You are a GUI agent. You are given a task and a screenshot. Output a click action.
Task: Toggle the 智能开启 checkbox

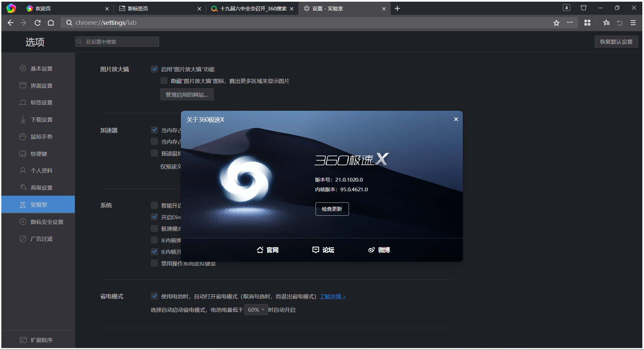154,205
